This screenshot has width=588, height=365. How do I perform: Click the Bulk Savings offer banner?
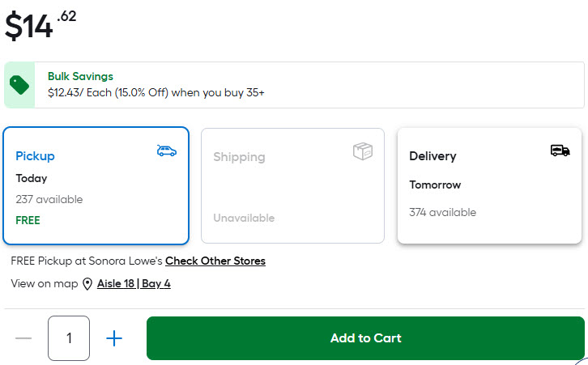click(x=324, y=85)
